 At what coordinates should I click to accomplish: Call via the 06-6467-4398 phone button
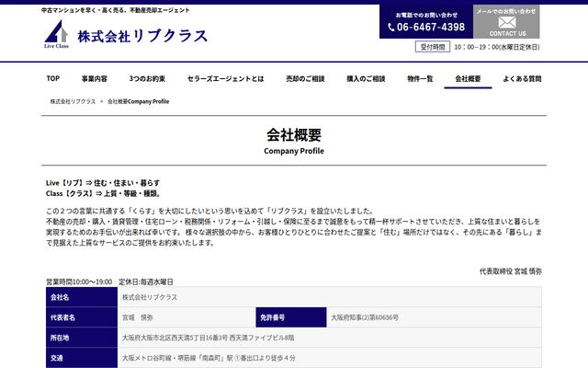[426, 22]
